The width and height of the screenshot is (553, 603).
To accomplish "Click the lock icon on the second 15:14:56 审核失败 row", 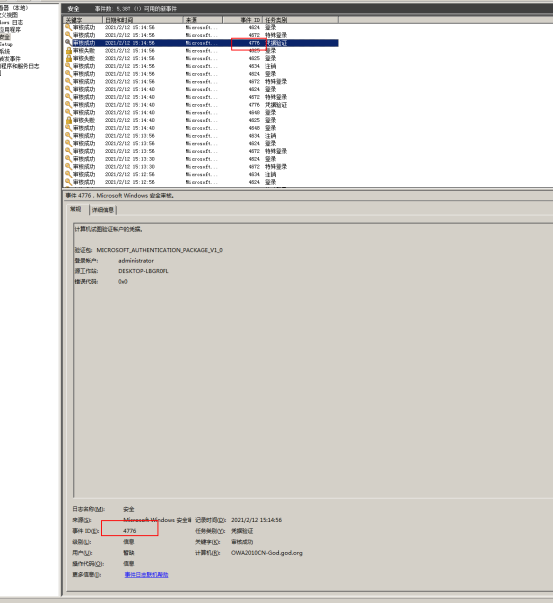I will click(x=69, y=58).
